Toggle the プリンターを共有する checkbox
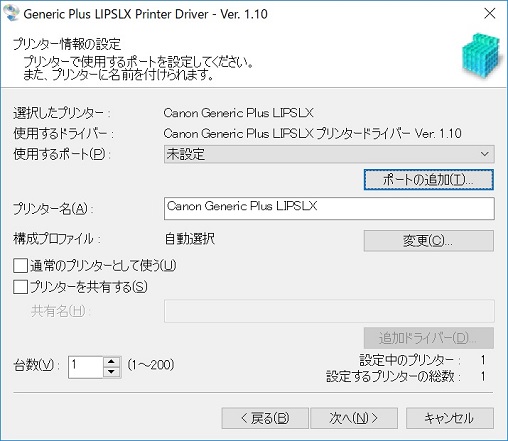Screen dimensions: 508x441 click(20, 287)
